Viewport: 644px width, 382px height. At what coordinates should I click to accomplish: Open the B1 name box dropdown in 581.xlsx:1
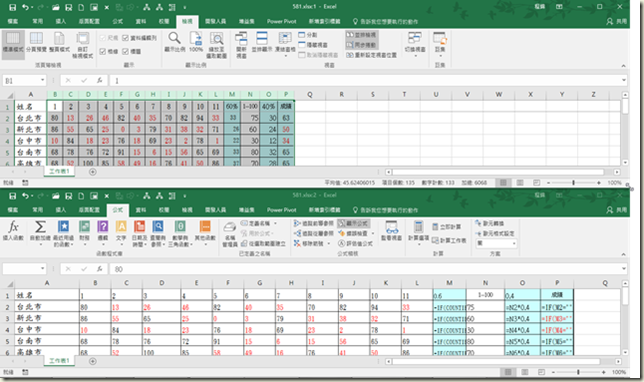point(42,80)
